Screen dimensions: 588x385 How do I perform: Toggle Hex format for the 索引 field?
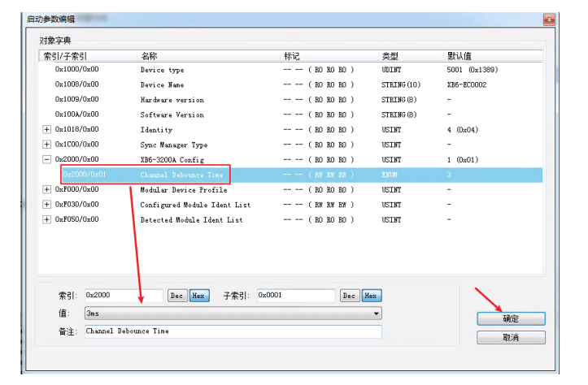coord(198,296)
